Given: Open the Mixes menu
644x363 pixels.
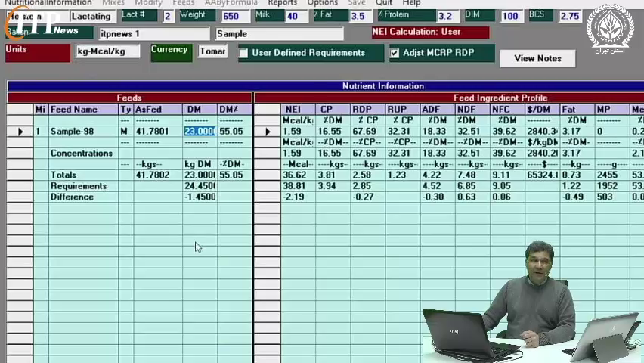Looking at the screenshot, I should click(113, 2).
